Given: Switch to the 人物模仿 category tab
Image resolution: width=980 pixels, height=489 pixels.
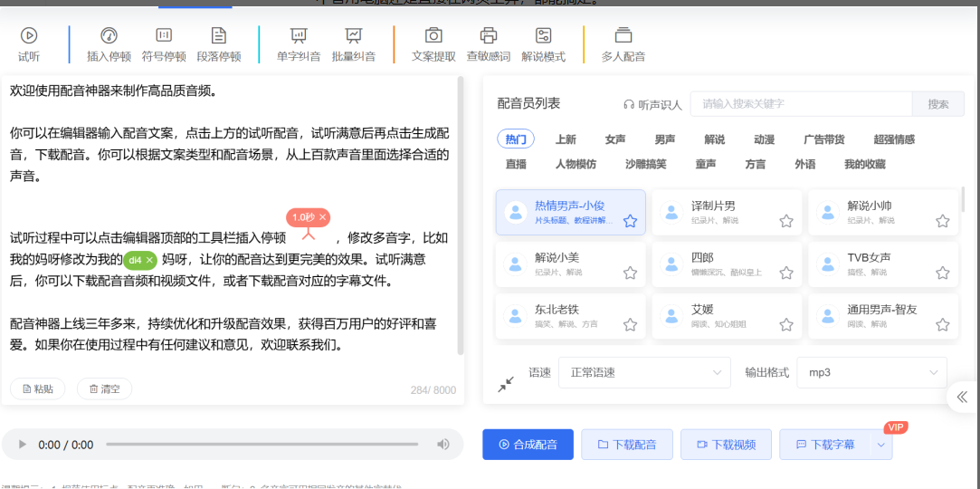Looking at the screenshot, I should tap(576, 165).
